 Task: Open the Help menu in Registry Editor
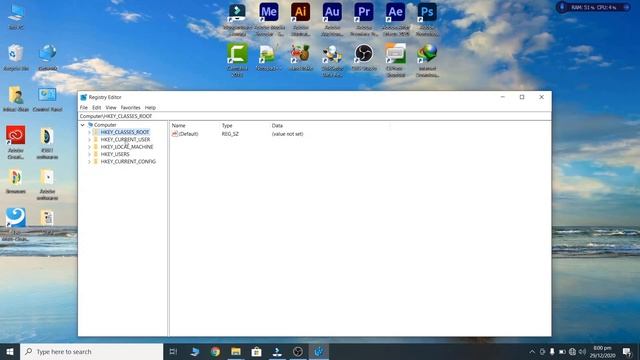(150, 107)
